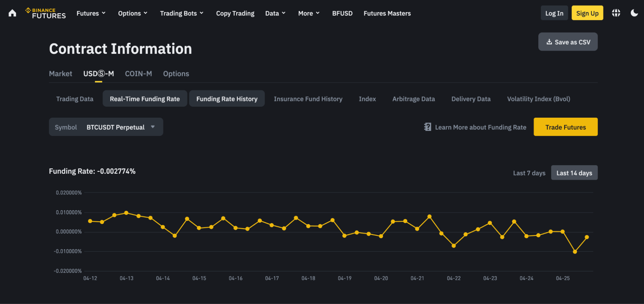
Task: Open Learn More about Funding Rate link
Action: pos(480,127)
